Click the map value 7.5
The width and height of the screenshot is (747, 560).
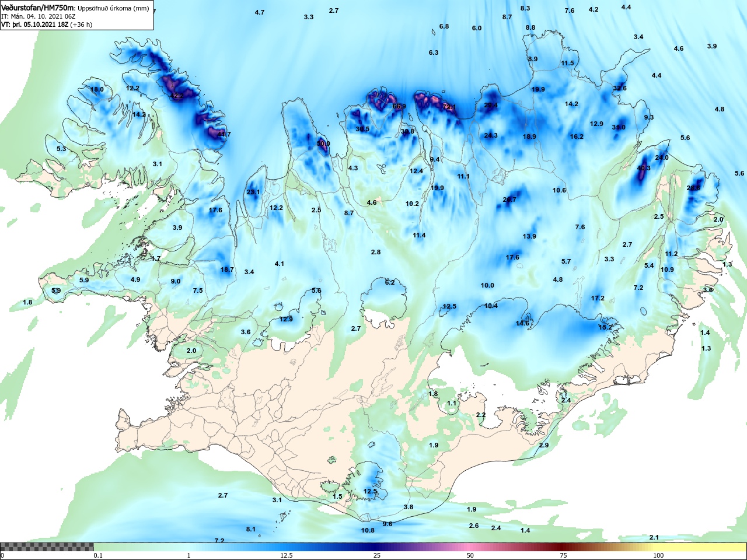198,290
